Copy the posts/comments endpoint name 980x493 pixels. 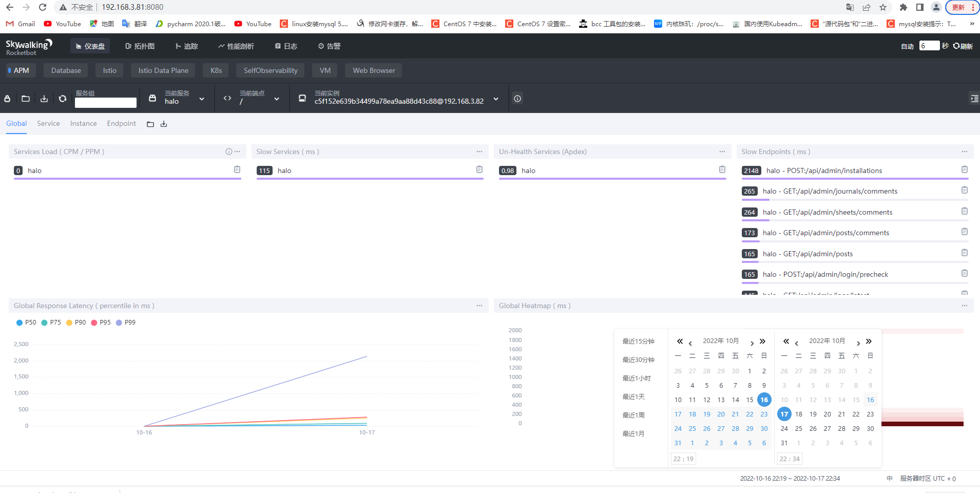(x=965, y=232)
